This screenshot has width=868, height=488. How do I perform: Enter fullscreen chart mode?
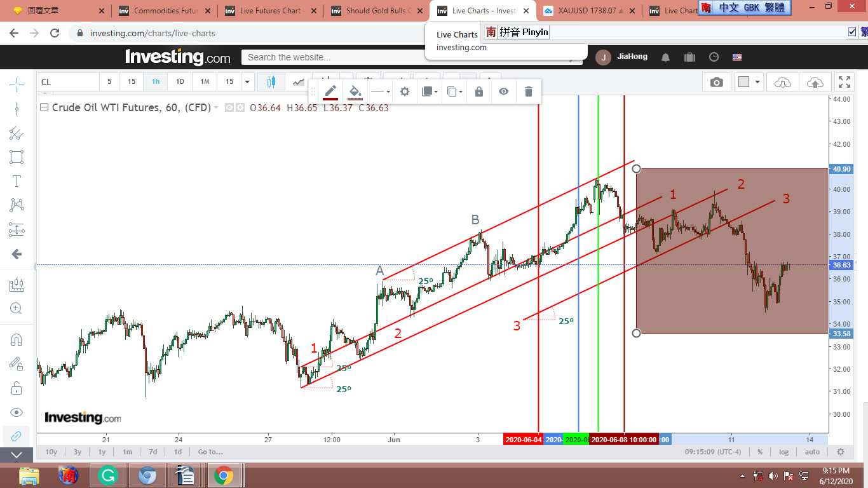844,82
